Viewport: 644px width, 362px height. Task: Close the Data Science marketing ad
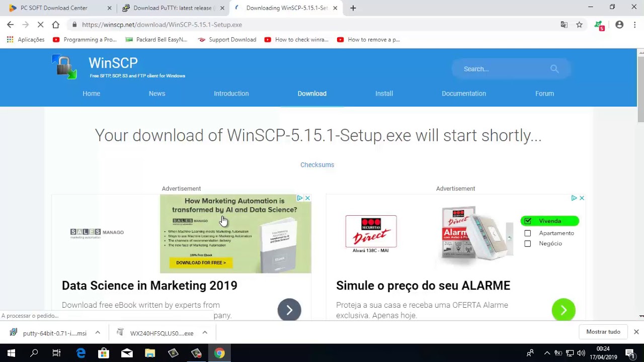click(307, 198)
